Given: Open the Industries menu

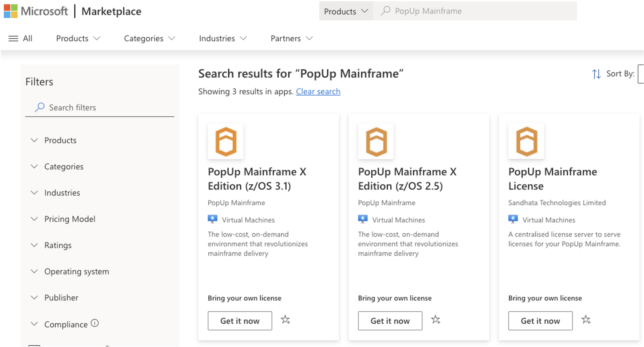Looking at the screenshot, I should 223,38.
